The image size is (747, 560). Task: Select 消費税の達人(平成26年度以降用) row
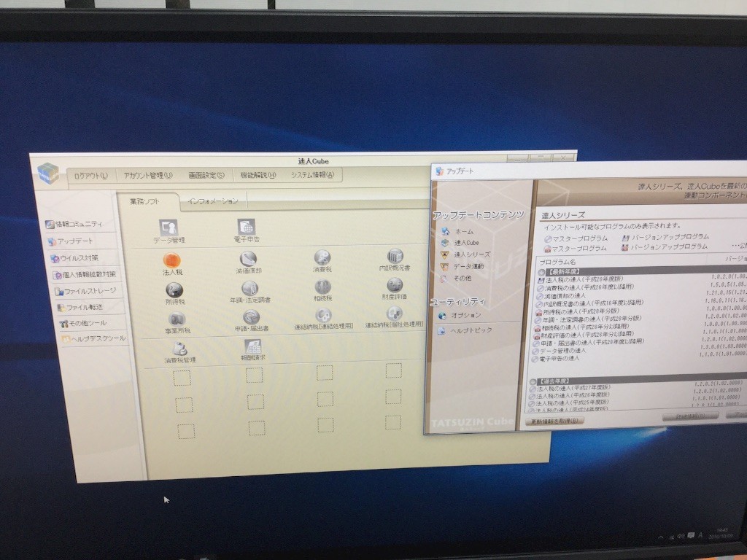pos(586,287)
